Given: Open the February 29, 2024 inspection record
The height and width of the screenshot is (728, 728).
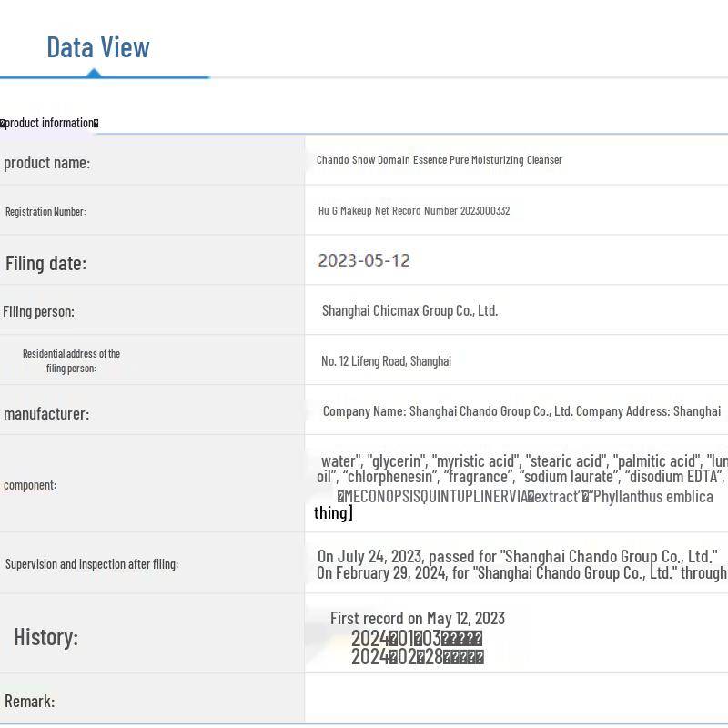Looking at the screenshot, I should [x=521, y=573].
